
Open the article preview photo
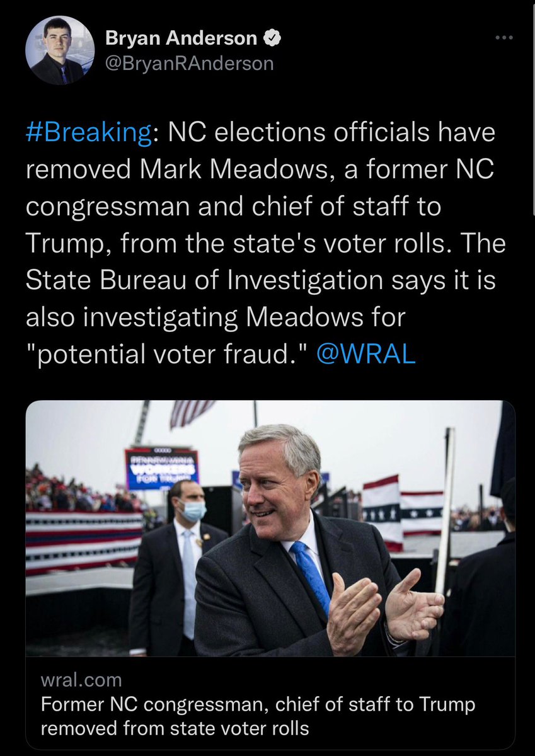(x=270, y=529)
